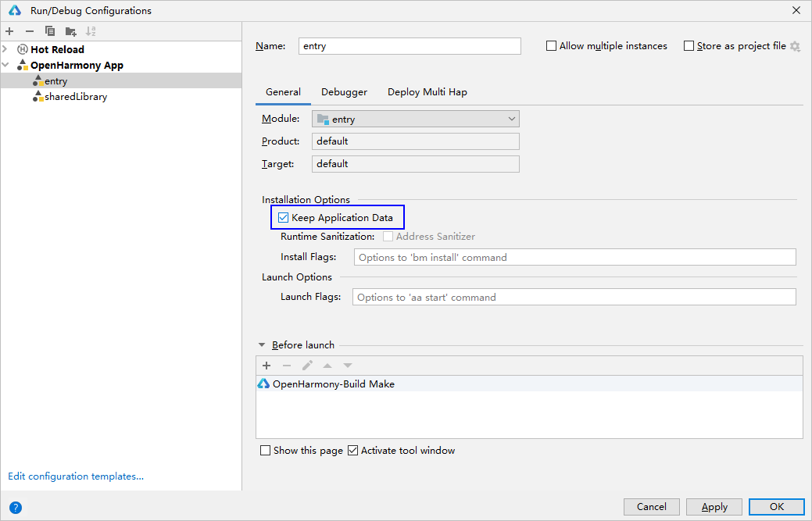Collapse the Before launch section
This screenshot has width=812, height=521.
coord(262,345)
